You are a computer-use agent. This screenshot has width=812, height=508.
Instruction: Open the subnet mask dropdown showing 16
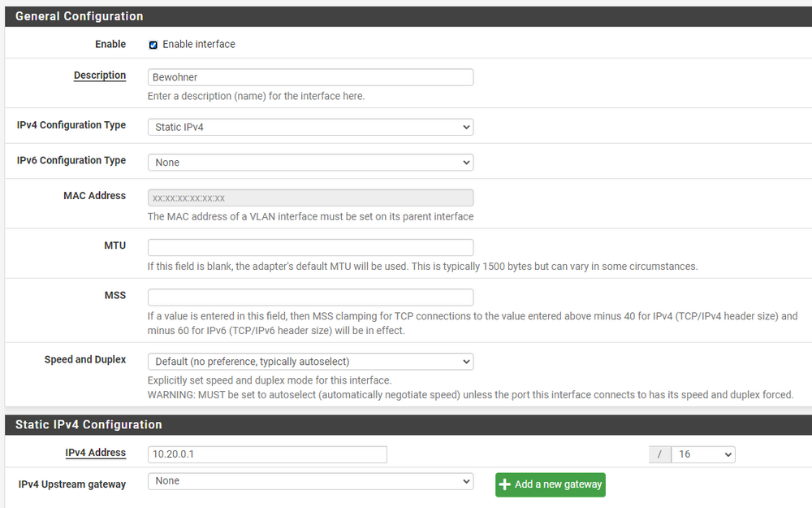click(702, 454)
